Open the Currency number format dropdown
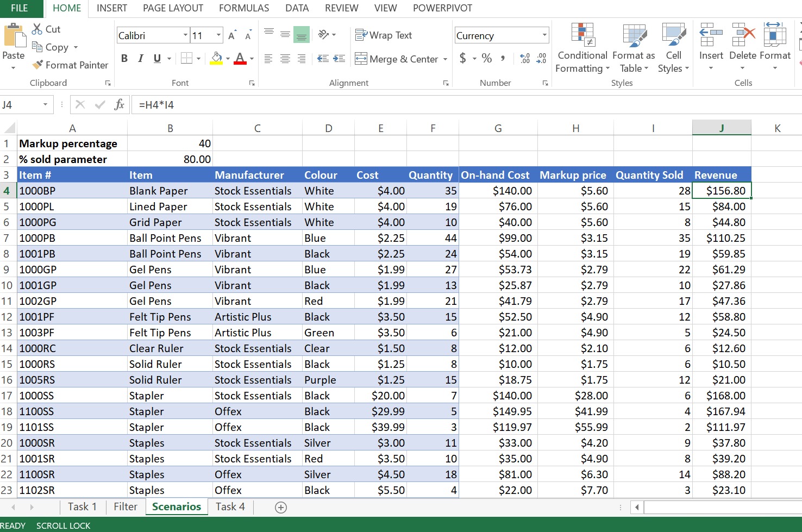Screen dimensions: 802x532 pyautogui.click(x=544, y=35)
